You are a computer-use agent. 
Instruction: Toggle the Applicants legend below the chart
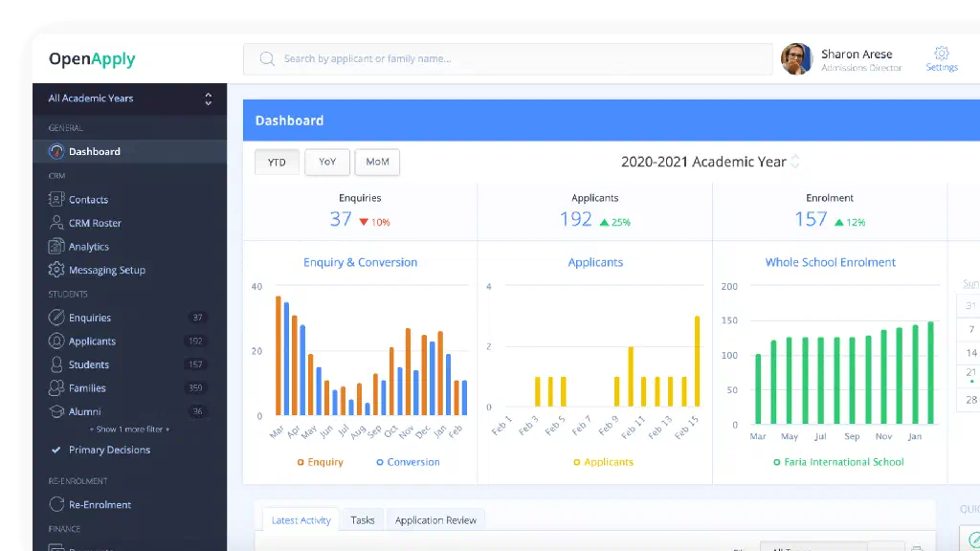tap(603, 462)
